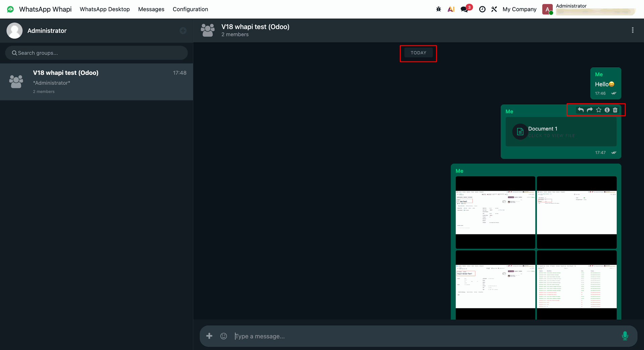The height and width of the screenshot is (350, 644).
Task: Open the top-left screenshot image
Action: click(495, 213)
